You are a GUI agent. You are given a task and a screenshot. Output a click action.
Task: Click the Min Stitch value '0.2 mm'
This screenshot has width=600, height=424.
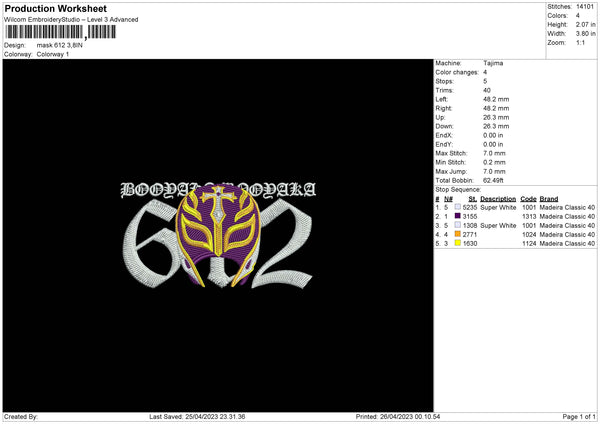[494, 162]
